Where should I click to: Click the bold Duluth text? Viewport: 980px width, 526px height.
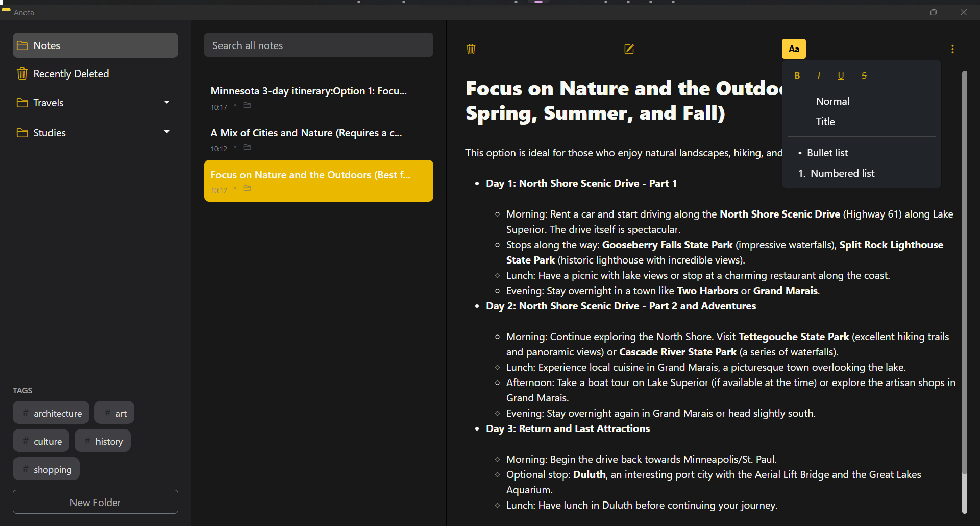coord(589,474)
